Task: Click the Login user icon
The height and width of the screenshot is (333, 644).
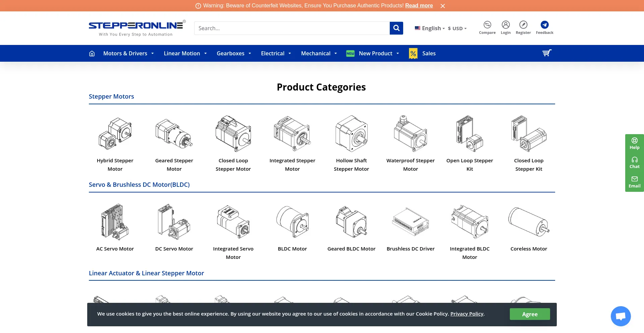Action: (505, 25)
